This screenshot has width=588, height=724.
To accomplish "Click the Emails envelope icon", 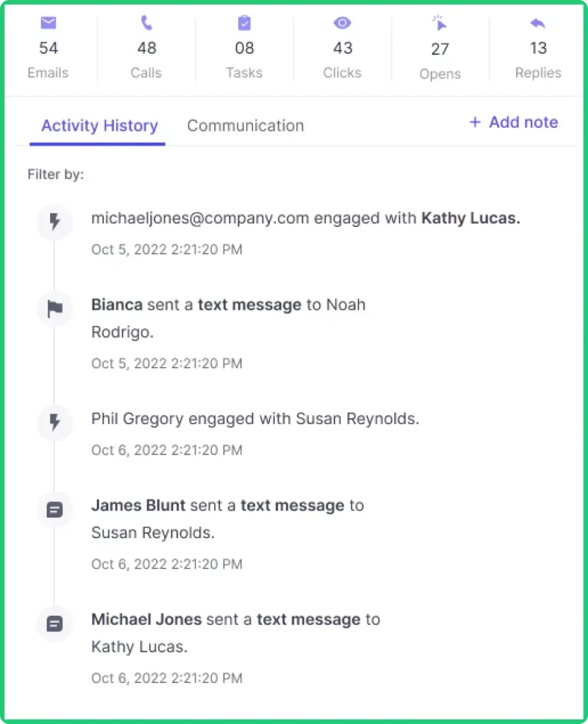I will (48, 23).
